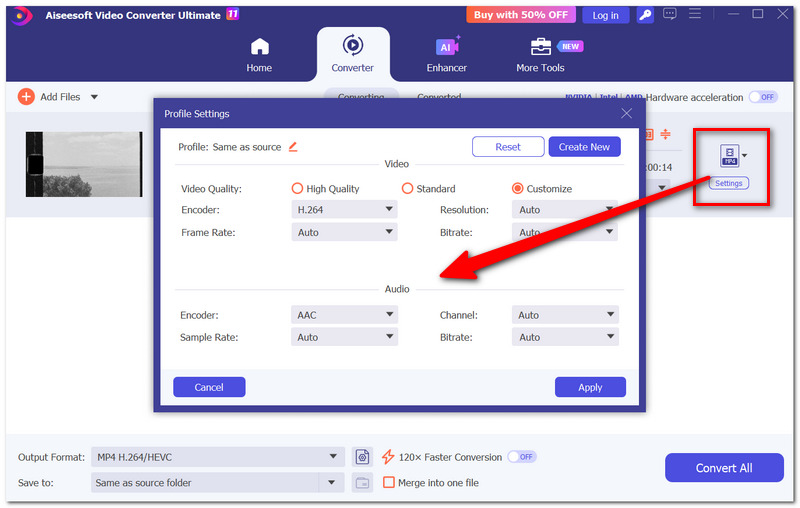Open the More Tools tab
The image size is (800, 508).
click(540, 55)
